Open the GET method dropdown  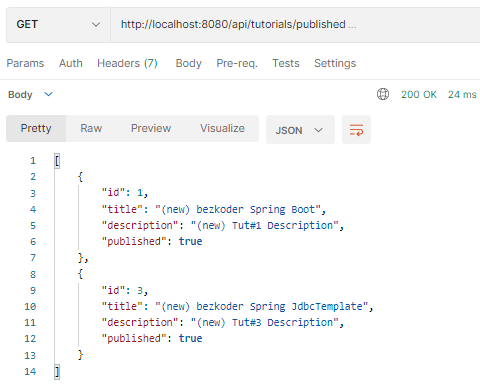[x=58, y=25]
